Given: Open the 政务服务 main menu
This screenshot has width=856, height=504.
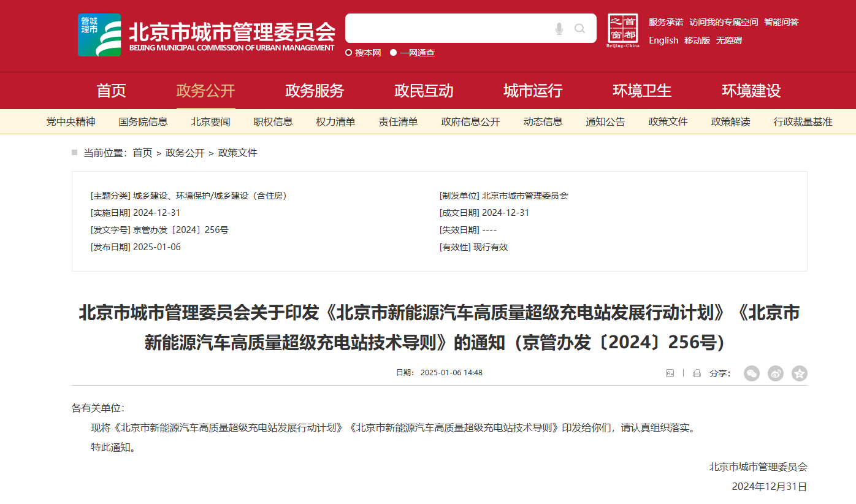Looking at the screenshot, I should pos(315,91).
